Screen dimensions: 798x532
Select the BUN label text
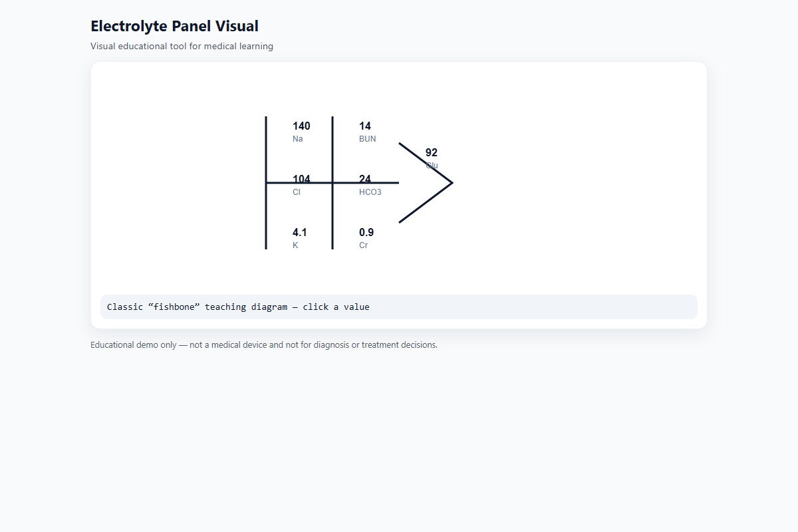[x=368, y=139]
